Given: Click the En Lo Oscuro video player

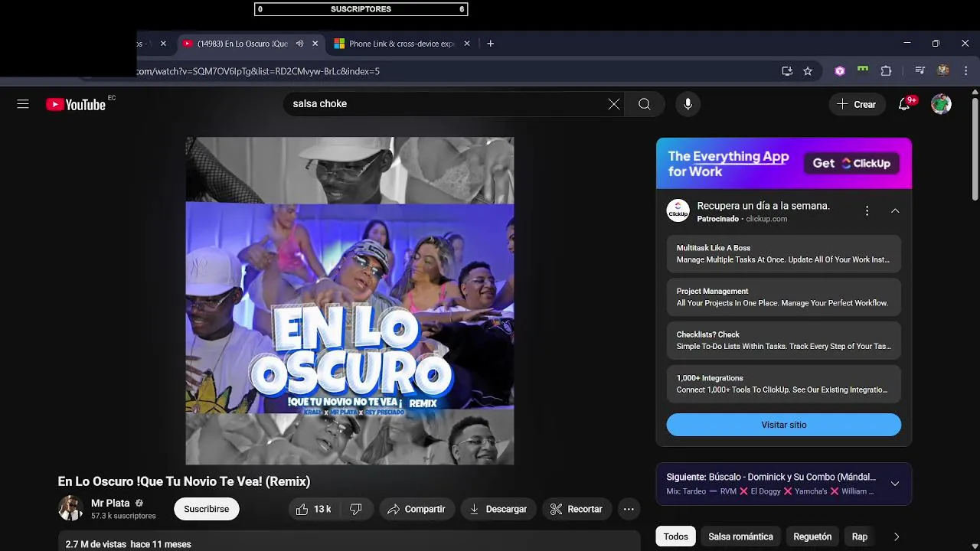Looking at the screenshot, I should 350,301.
